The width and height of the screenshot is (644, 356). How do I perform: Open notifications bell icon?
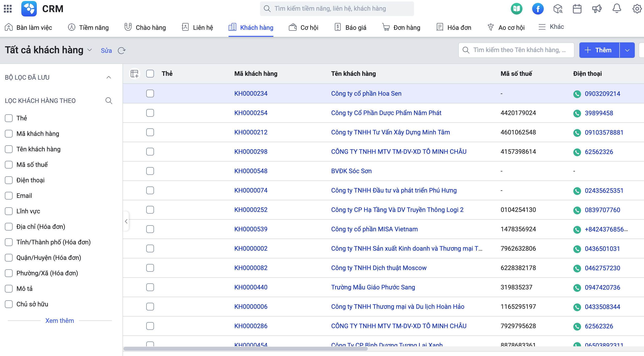click(x=617, y=8)
